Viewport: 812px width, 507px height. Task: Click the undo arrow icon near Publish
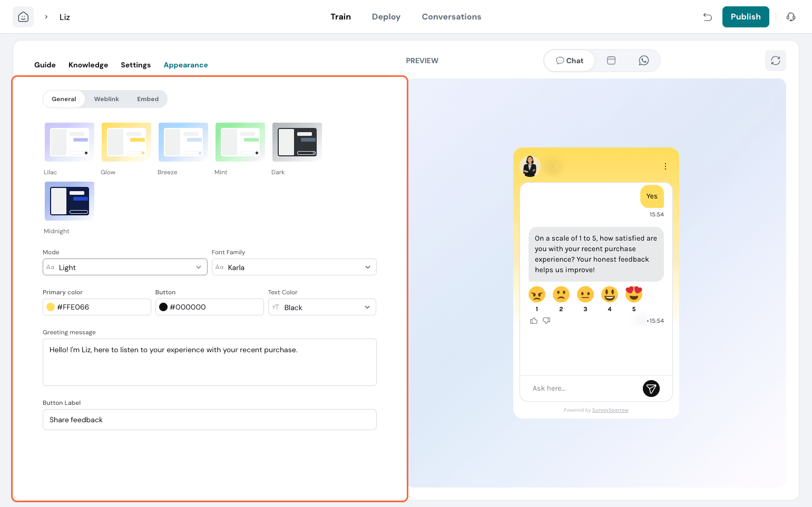[x=708, y=17]
